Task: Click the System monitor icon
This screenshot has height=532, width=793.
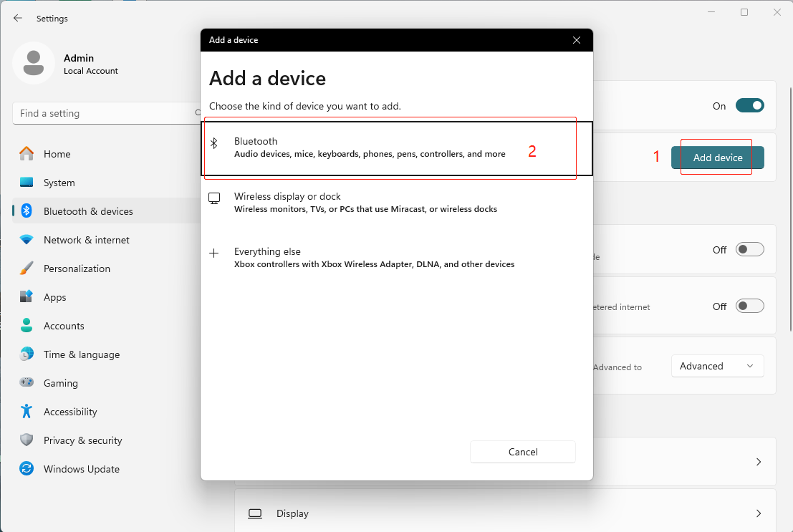Action: pyautogui.click(x=27, y=183)
